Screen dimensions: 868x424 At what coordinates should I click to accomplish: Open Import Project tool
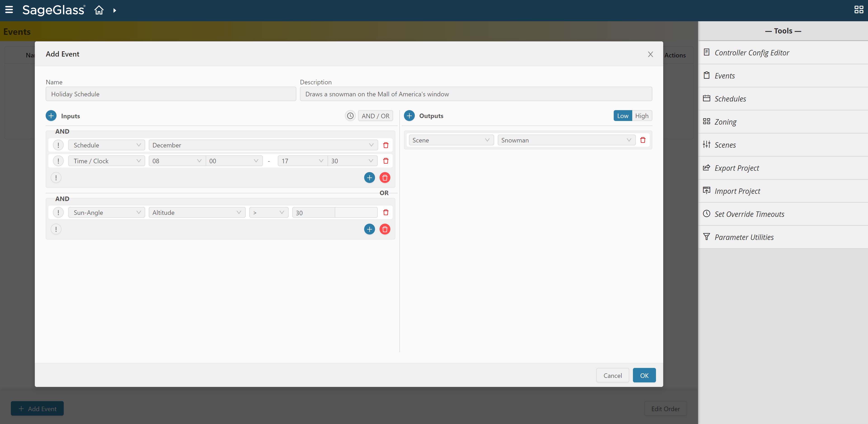coord(783,191)
